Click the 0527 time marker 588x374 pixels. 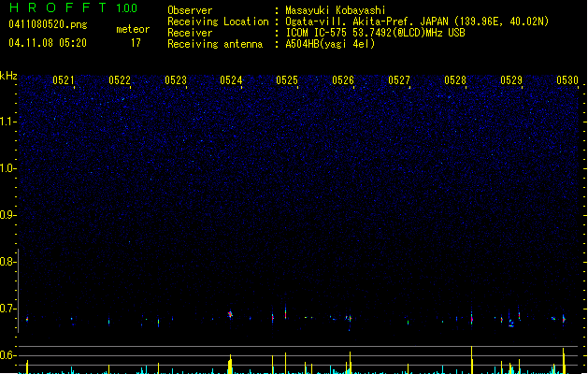point(399,80)
